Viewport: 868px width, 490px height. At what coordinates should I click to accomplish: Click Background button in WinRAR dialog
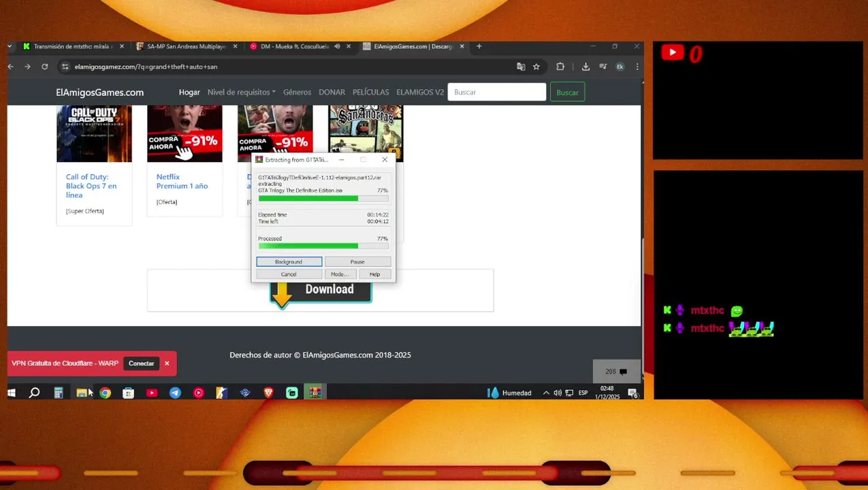[289, 261]
